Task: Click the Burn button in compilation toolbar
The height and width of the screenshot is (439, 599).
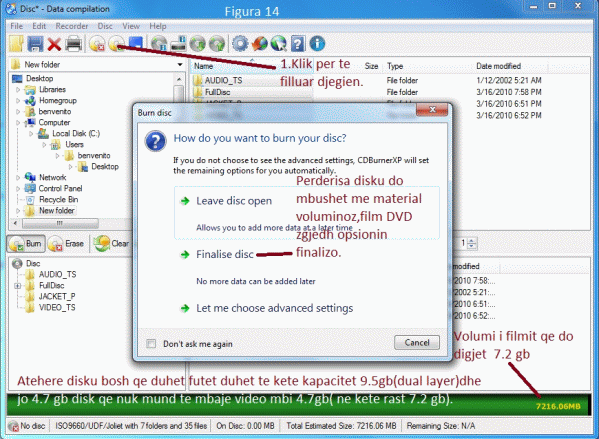Action: coord(26,244)
